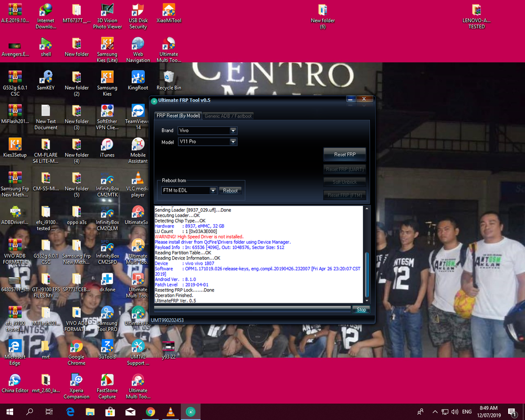Open the y93 22 desktop file

click(x=169, y=350)
